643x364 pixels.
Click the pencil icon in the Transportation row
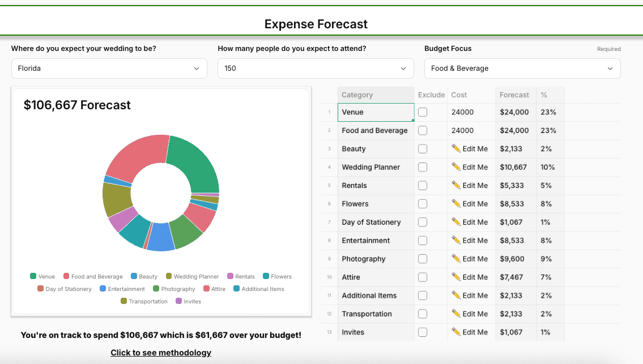click(456, 314)
